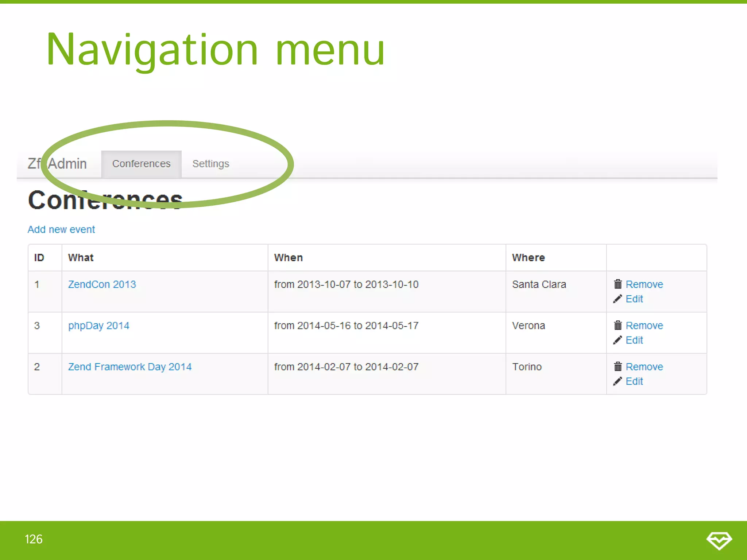
Task: Open the ZendCon 2013 conference link
Action: pyautogui.click(x=102, y=284)
